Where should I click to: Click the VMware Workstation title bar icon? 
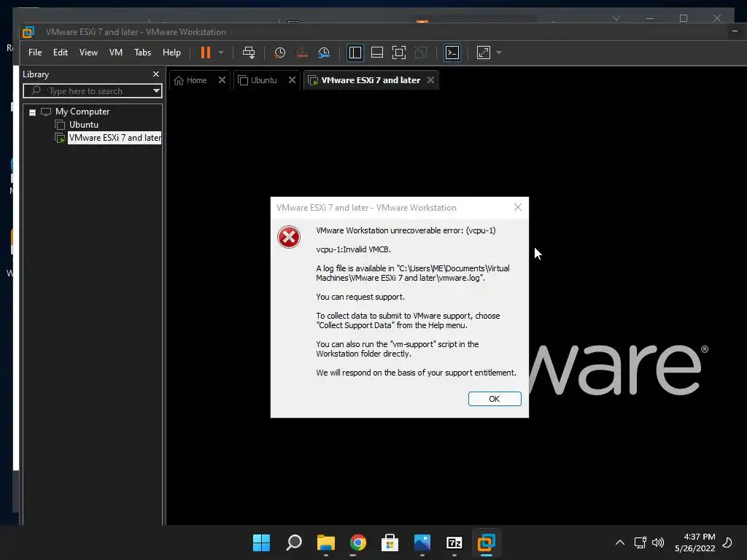point(28,32)
